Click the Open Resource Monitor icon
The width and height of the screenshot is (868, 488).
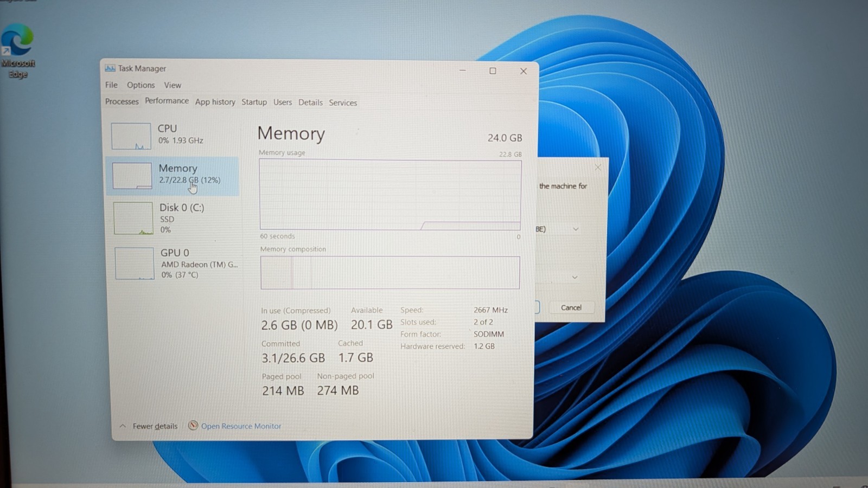(x=193, y=426)
